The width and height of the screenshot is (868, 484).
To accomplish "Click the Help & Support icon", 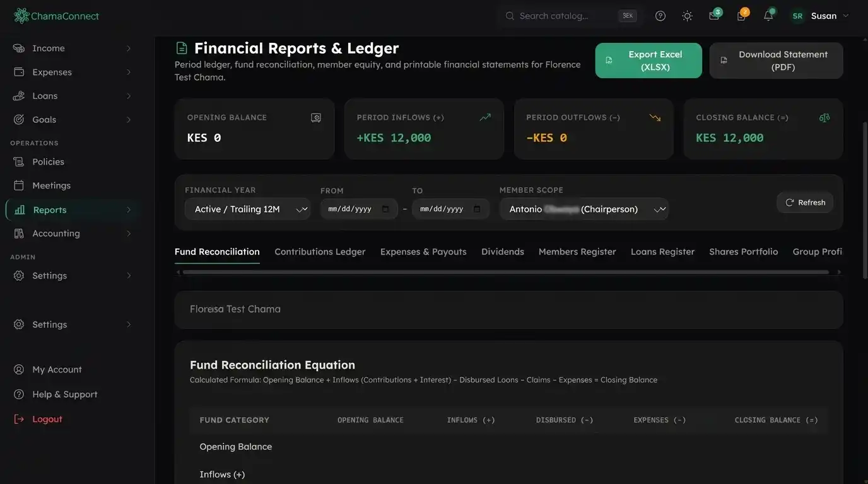I will coord(19,394).
